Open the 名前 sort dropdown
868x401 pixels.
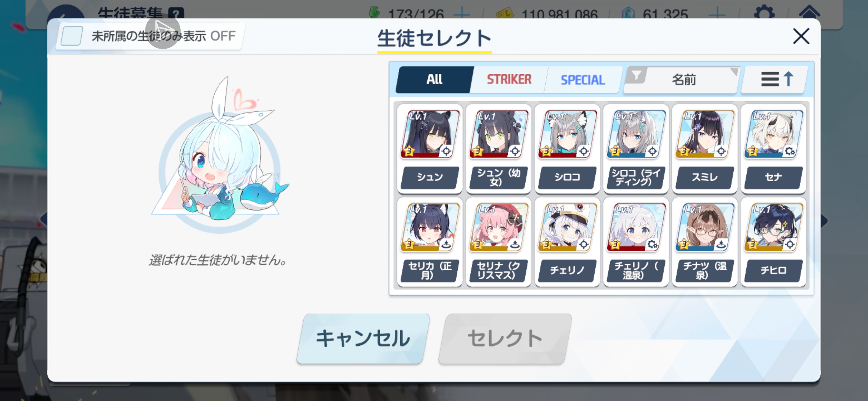[x=684, y=79]
